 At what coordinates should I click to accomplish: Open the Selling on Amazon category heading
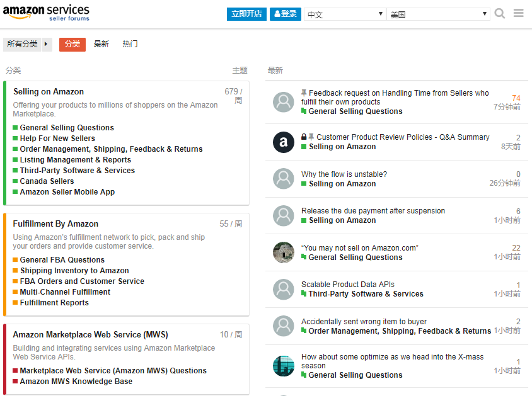[x=49, y=91]
